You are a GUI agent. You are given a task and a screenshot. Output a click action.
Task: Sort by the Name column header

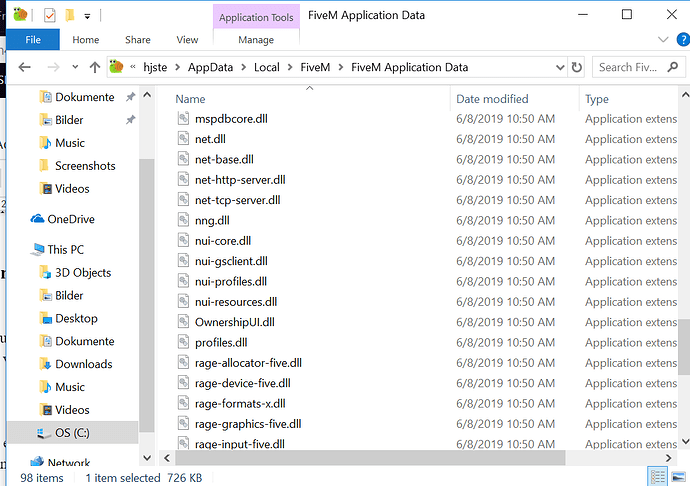(191, 99)
